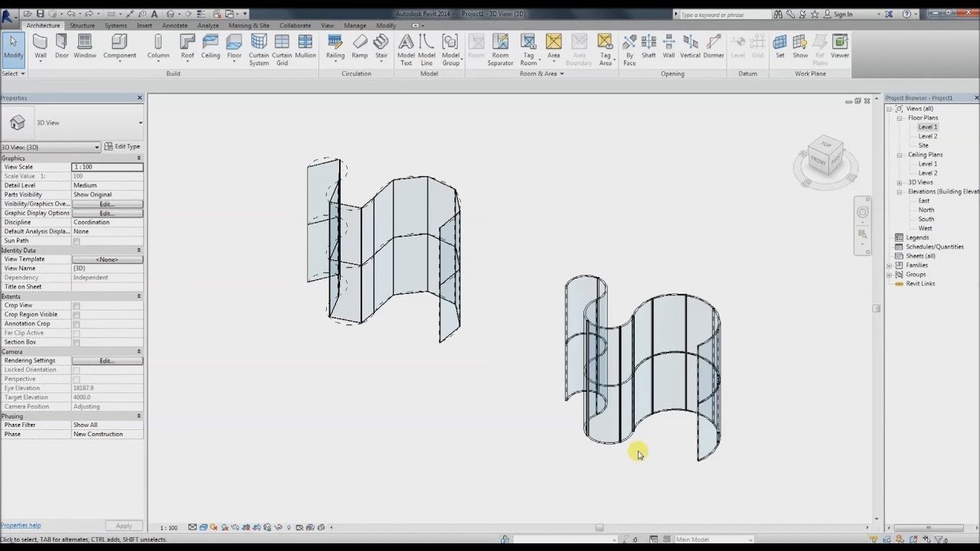Image resolution: width=980 pixels, height=551 pixels.
Task: Switch to the Manage ribbon tab
Action: (355, 25)
